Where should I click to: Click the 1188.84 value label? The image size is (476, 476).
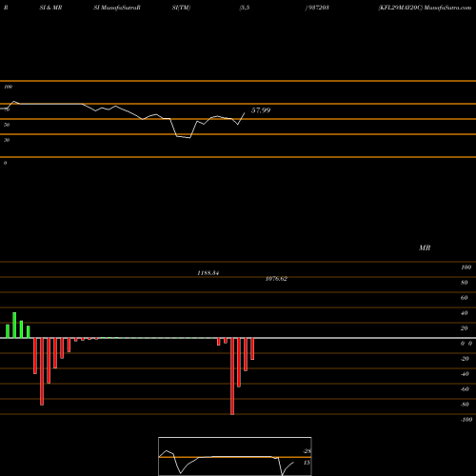(x=208, y=273)
